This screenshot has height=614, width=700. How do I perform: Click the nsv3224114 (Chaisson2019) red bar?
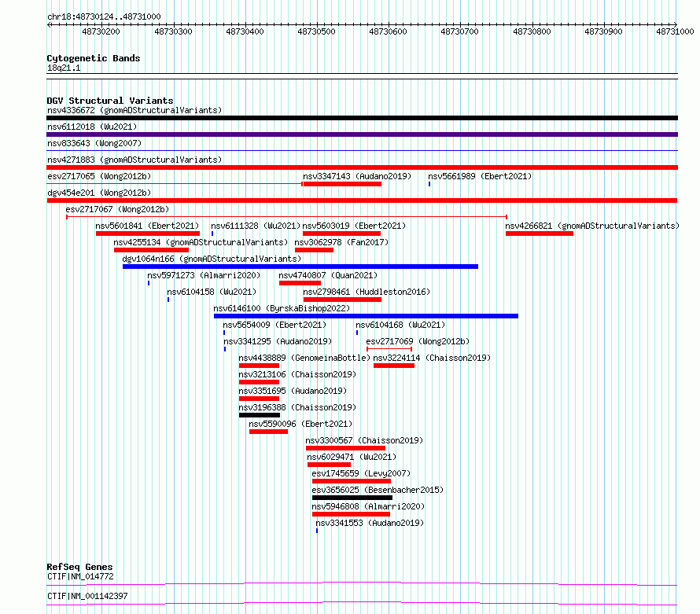click(394, 366)
